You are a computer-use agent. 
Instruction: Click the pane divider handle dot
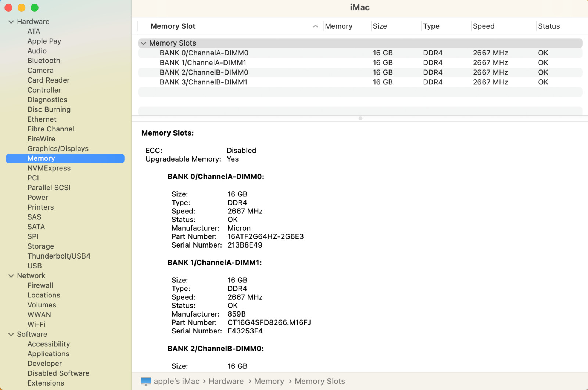pos(360,118)
